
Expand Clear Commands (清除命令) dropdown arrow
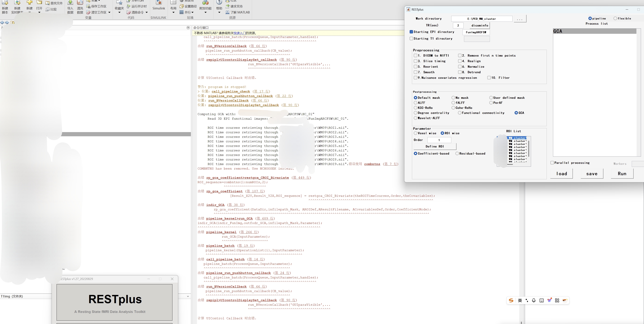pyautogui.click(x=147, y=12)
